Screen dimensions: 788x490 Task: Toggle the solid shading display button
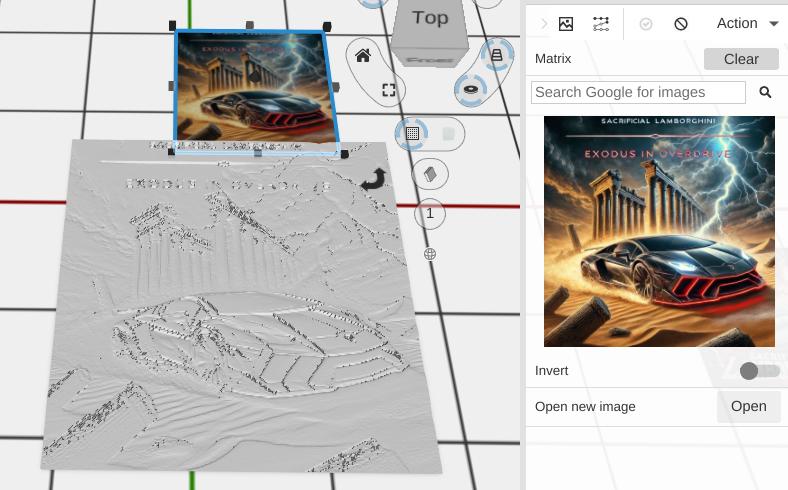tap(448, 133)
